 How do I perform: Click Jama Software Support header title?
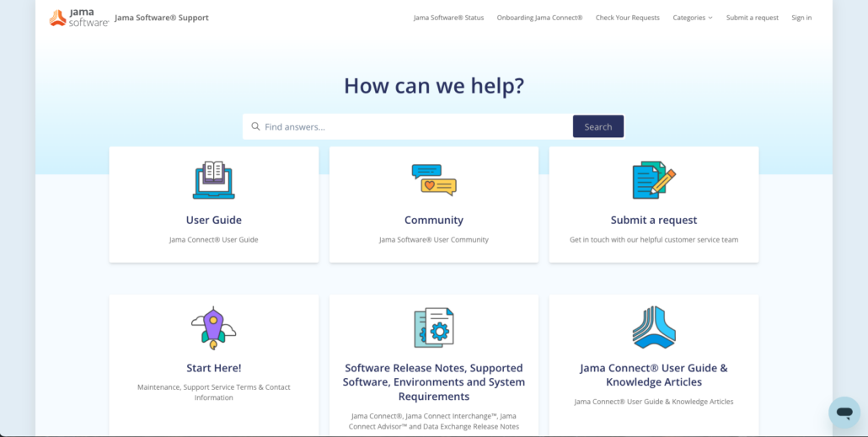(162, 18)
